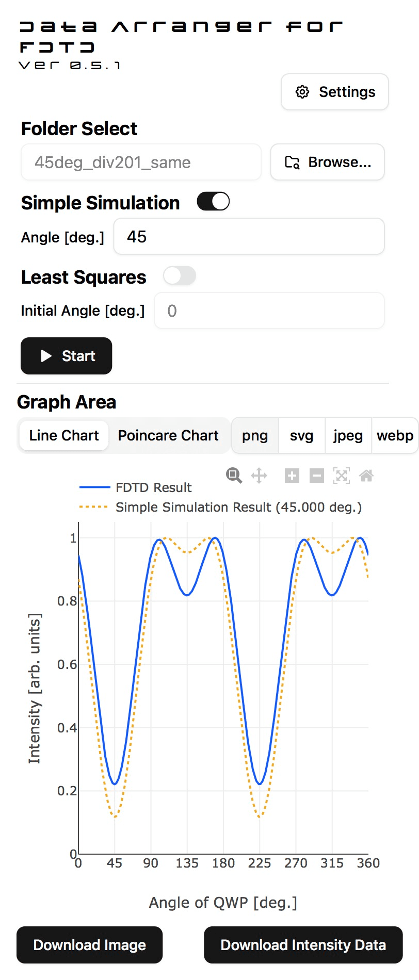The image size is (419, 980).
Task: Click the Autoscale chart icon
Action: point(342,476)
